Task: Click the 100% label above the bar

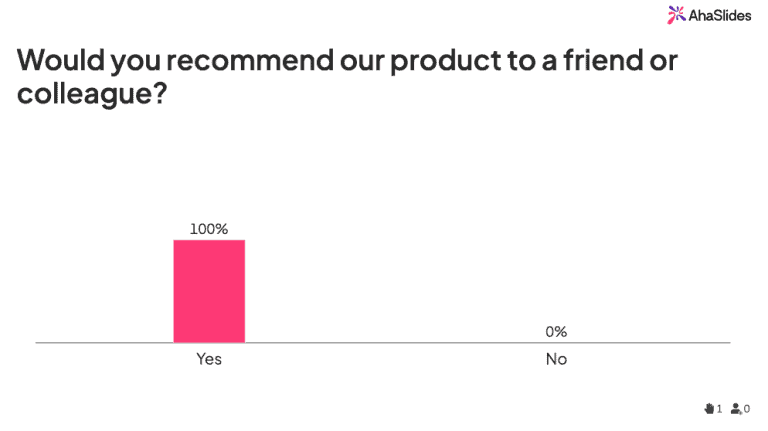Action: coord(209,229)
